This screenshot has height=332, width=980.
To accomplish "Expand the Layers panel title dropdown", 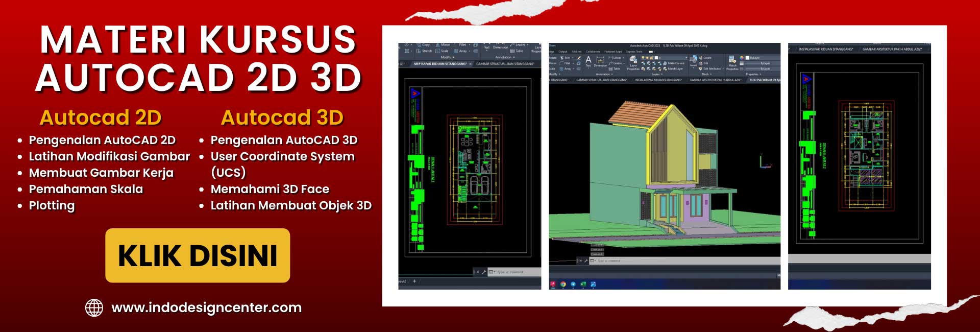I will 657,74.
